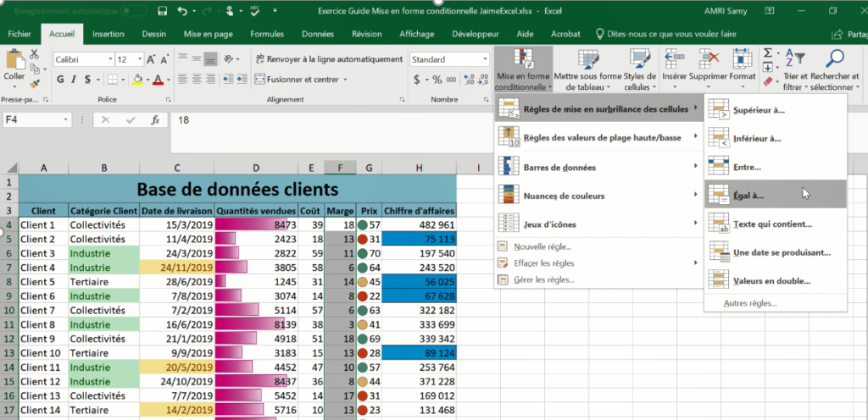The height and width of the screenshot is (420, 868).
Task: Toggle bold formatting with the G button
Action: tap(61, 80)
